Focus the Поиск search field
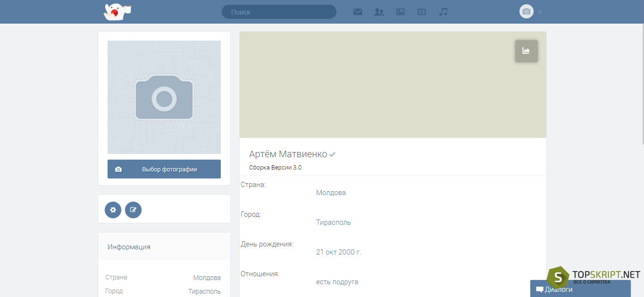This screenshot has width=644, height=297. (x=279, y=12)
